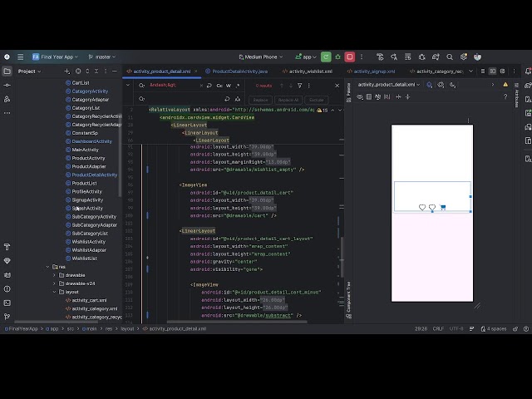Open the Palette side tab
This screenshot has width=532, height=399.
coord(348,92)
